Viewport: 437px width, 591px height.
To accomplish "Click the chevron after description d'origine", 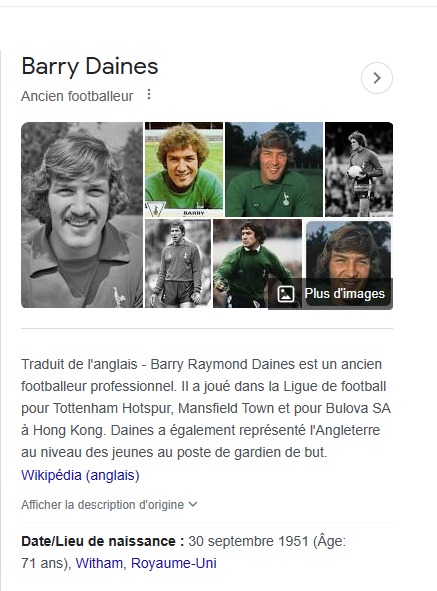I will 193,504.
